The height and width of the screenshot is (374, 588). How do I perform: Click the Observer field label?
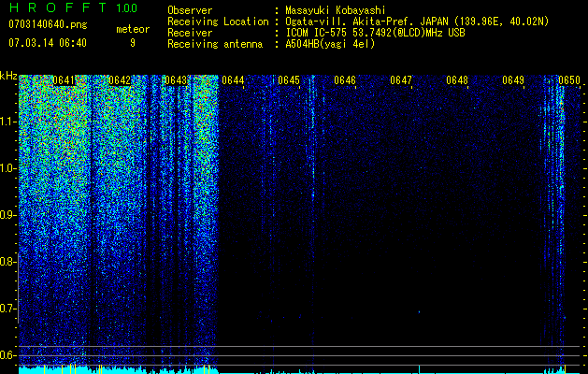[x=190, y=10]
